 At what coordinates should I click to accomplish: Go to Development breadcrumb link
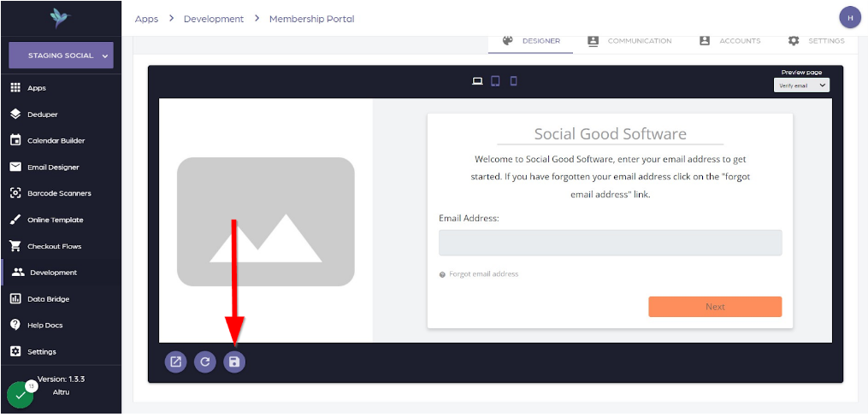(214, 19)
